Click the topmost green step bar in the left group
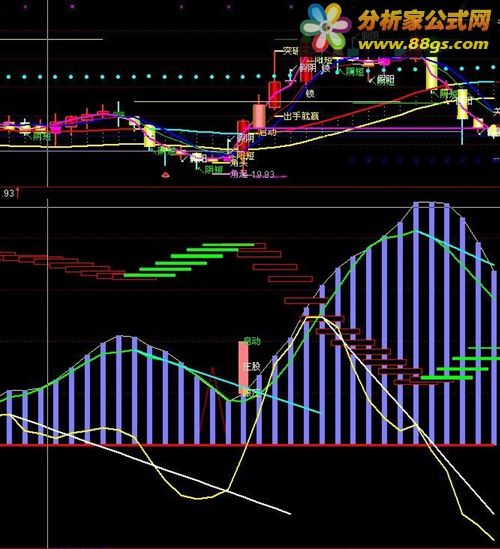The height and width of the screenshot is (549, 500). coord(229,245)
